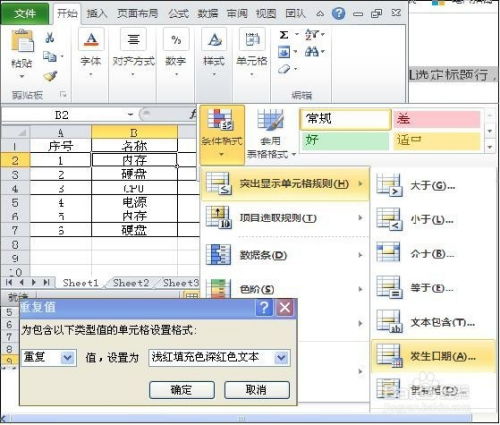Viewport: 500px width, 425px height.
Task: Select cell containing 电源
Action: point(134,202)
